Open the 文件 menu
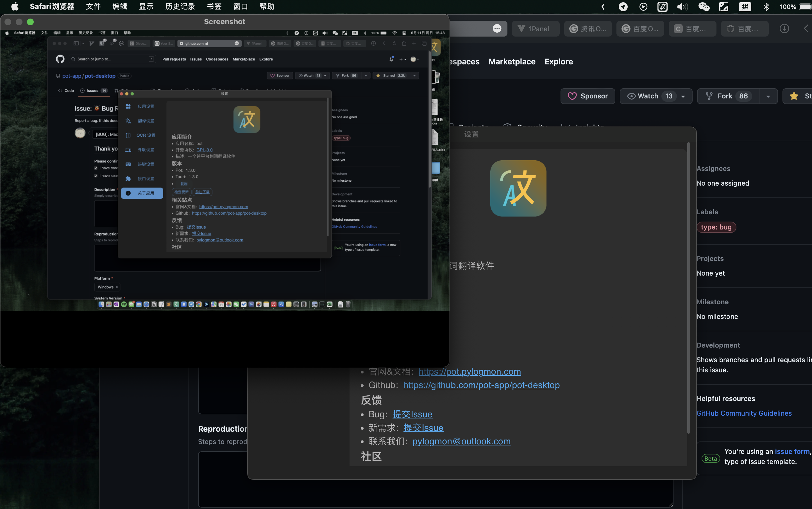812x509 pixels. [93, 7]
